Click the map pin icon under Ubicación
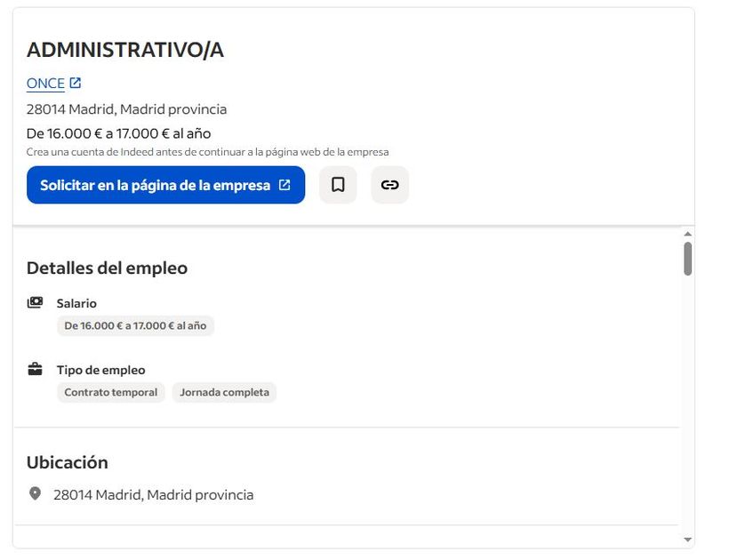This screenshot has width=729, height=560. tap(35, 493)
